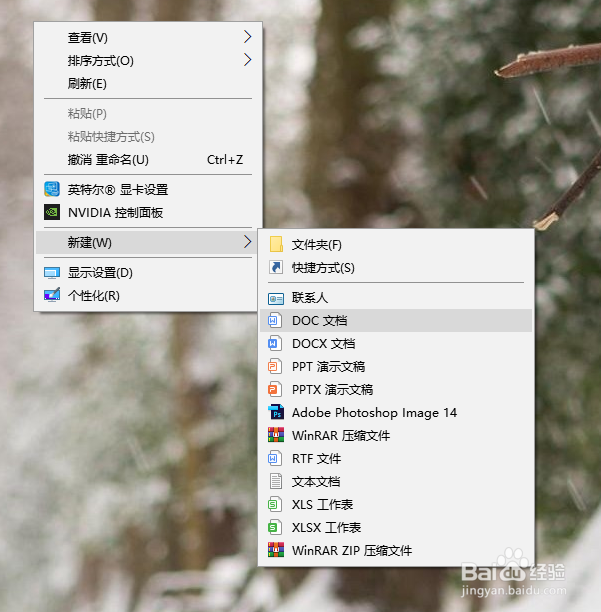The width and height of the screenshot is (601, 612).
Task: Click the contact card icon beside 联系人
Action: [x=276, y=299]
